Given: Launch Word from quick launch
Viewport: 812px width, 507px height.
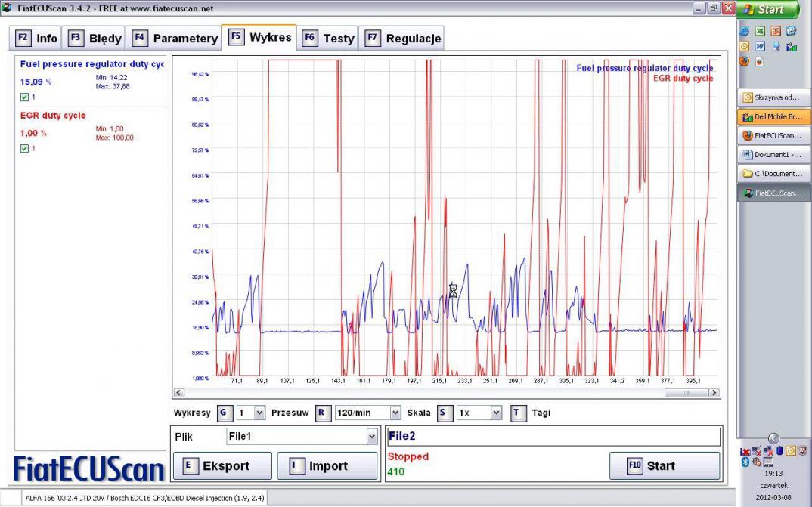Looking at the screenshot, I should pos(760,47).
